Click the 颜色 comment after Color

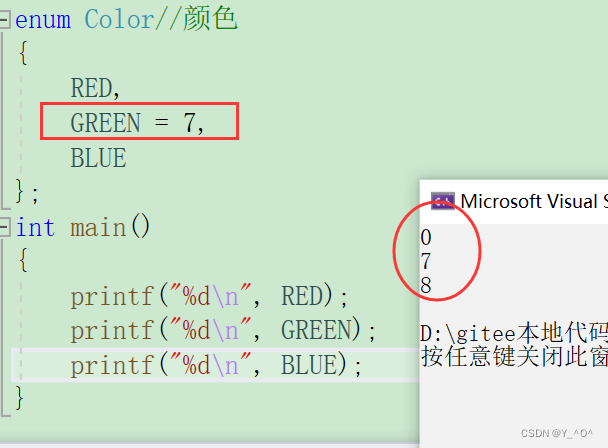pos(210,19)
